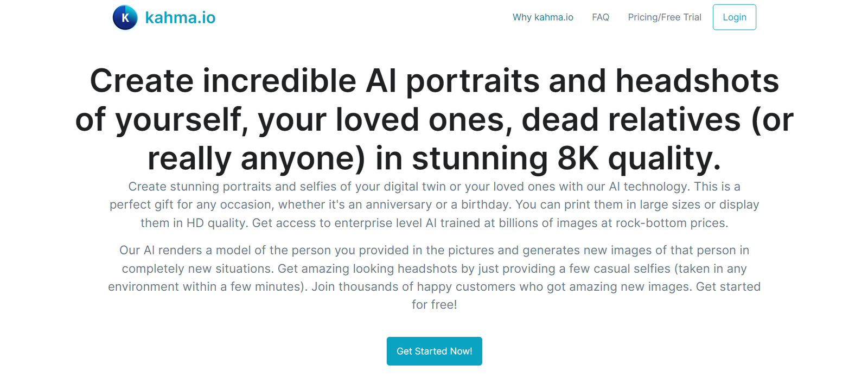Click the line starting "Create stunning portraits and selfies"
The width and height of the screenshot is (868, 390).
coord(434,187)
